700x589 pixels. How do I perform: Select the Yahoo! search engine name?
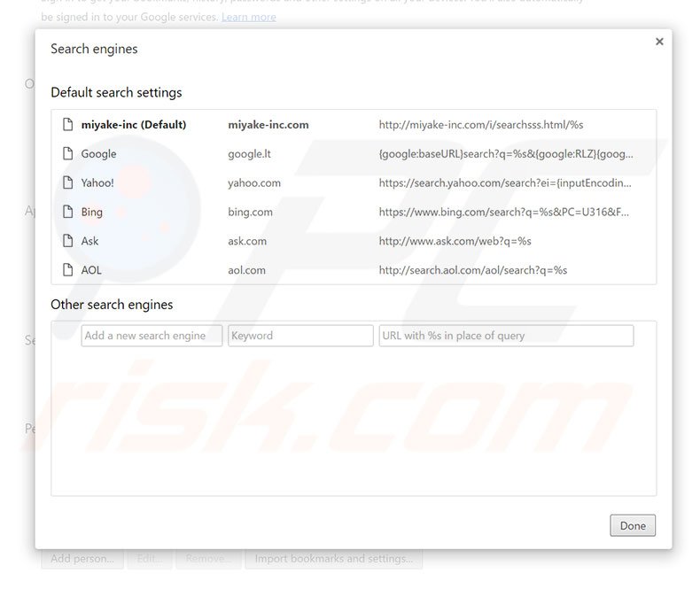click(97, 183)
